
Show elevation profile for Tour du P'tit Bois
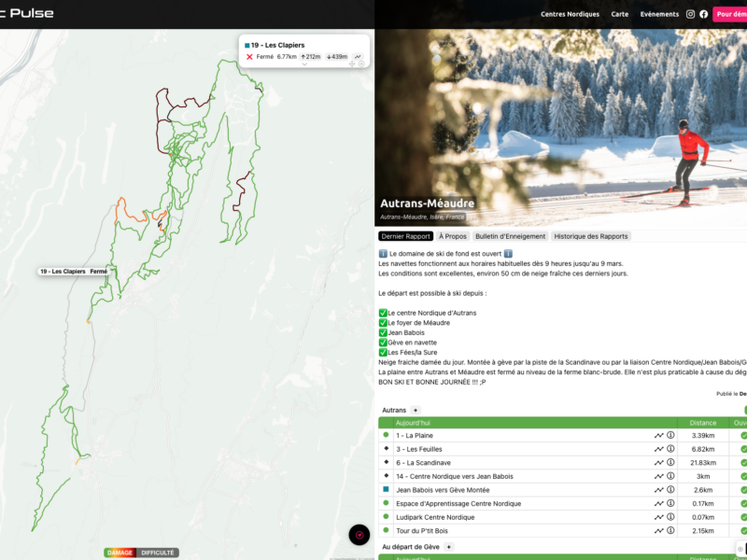coord(659,530)
